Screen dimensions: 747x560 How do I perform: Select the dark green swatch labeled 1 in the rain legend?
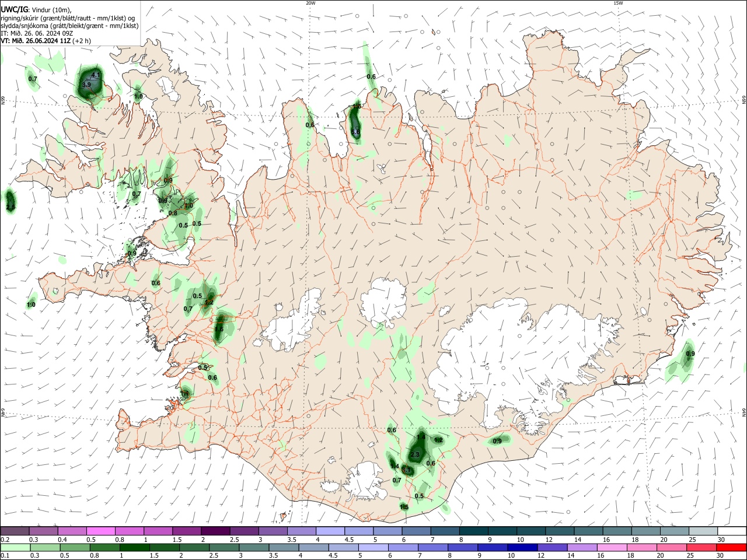tap(134, 548)
